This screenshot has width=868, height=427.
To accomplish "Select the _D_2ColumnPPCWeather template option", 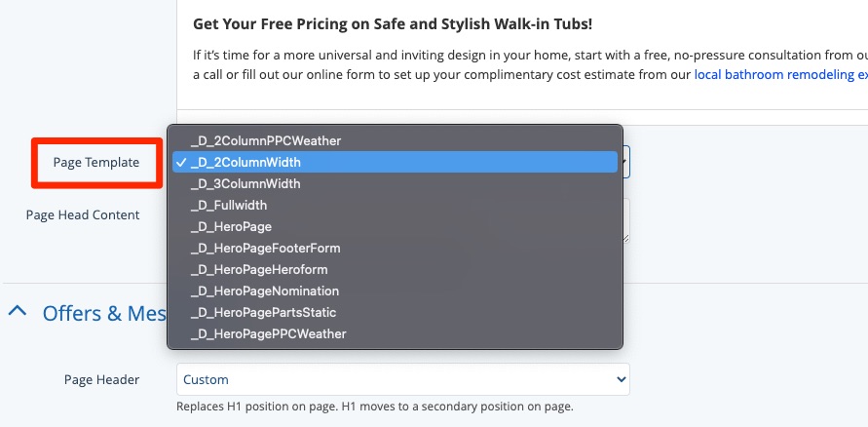I will pos(266,141).
